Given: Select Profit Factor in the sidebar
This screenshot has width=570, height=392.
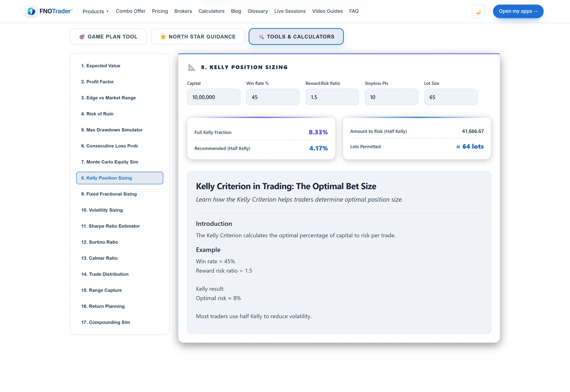Looking at the screenshot, I should tap(120, 82).
